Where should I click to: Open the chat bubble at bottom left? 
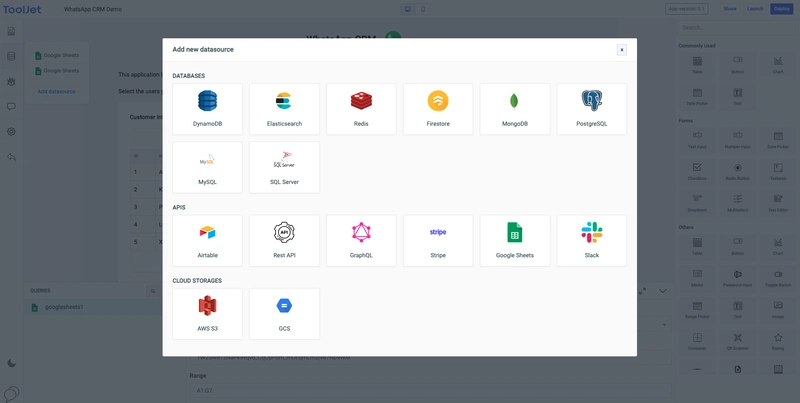[x=11, y=394]
